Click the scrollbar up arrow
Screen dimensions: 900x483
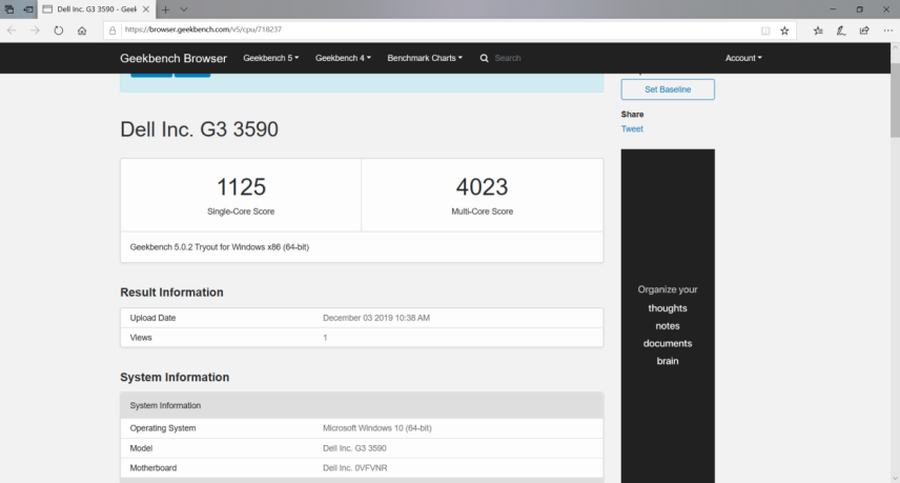[x=895, y=48]
